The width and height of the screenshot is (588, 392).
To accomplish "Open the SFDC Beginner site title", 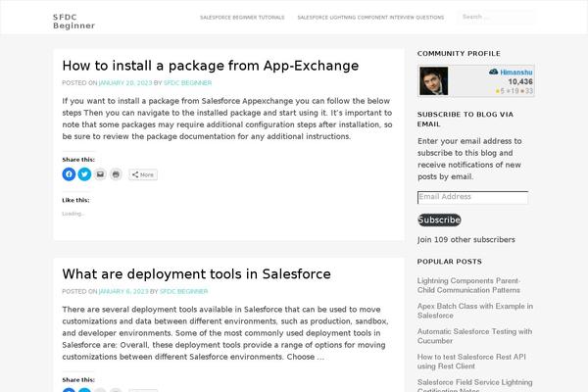I will point(73,22).
